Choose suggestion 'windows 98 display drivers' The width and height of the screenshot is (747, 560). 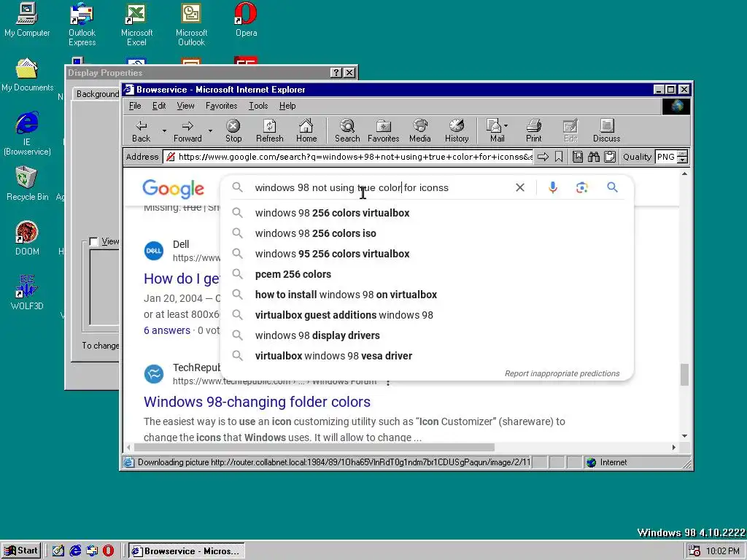pyautogui.click(x=427, y=335)
